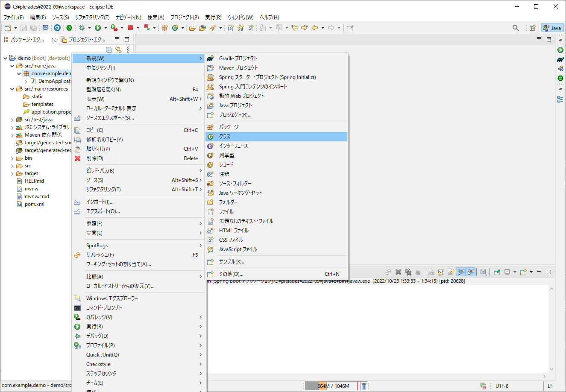
Task: Click 削除(D) in the context menu
Action: point(139,158)
